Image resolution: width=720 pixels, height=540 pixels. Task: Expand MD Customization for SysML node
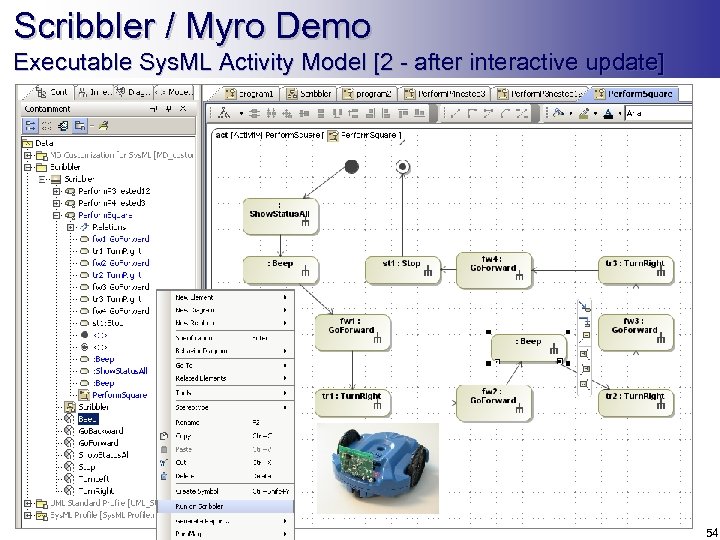(x=28, y=155)
